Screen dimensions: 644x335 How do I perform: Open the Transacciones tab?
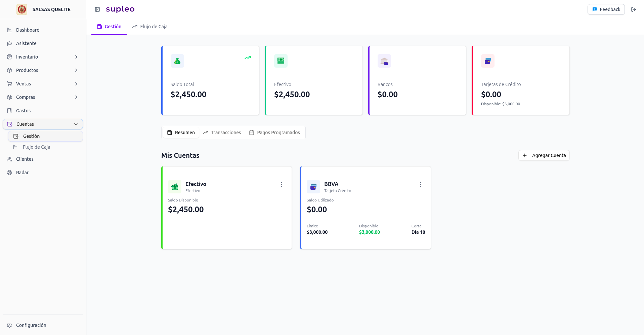[x=222, y=133]
